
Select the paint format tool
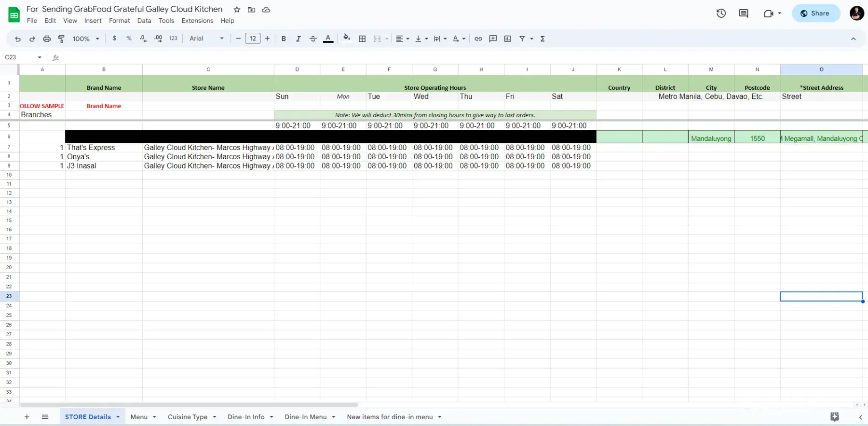(61, 39)
